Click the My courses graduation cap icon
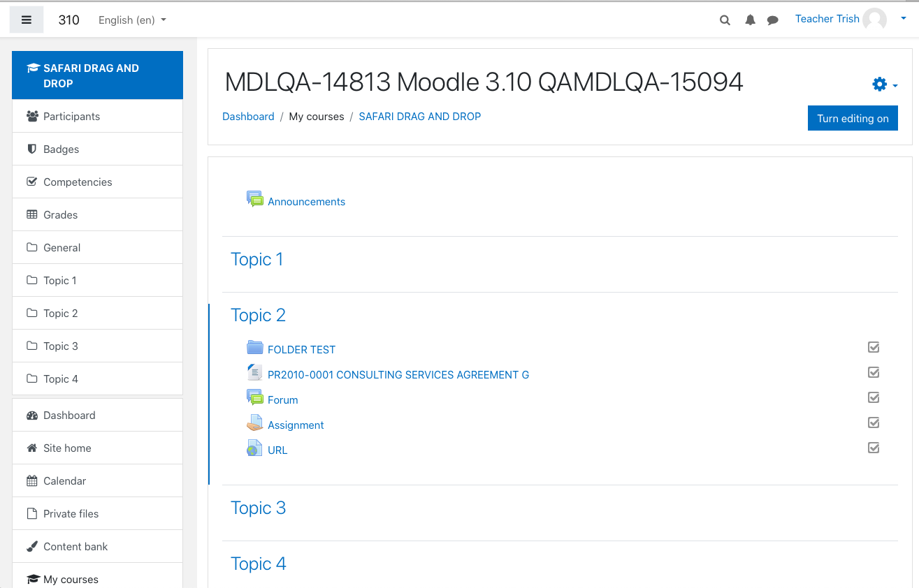The height and width of the screenshot is (588, 919). click(33, 579)
